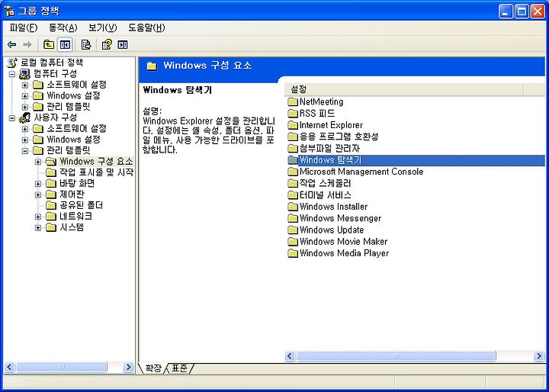
Task: Expand the 바탕 화면 tree node
Action: coord(38,184)
